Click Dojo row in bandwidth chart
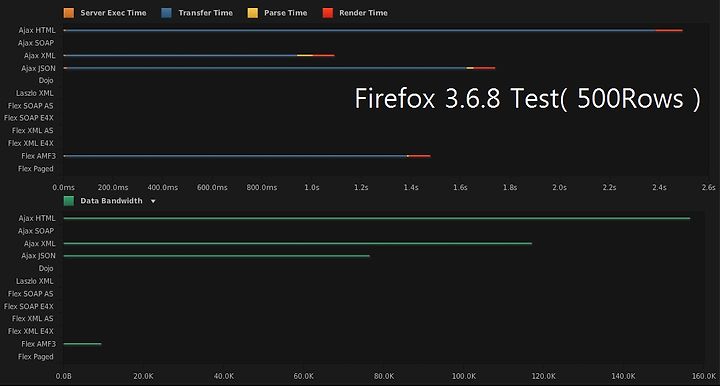The width and height of the screenshot is (720, 386). (46, 269)
